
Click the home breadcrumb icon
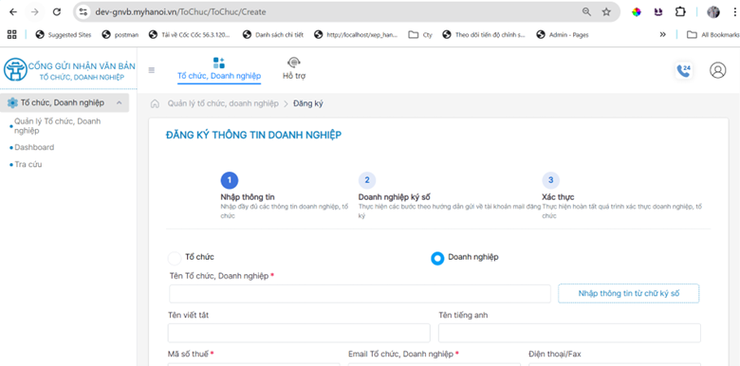point(154,104)
